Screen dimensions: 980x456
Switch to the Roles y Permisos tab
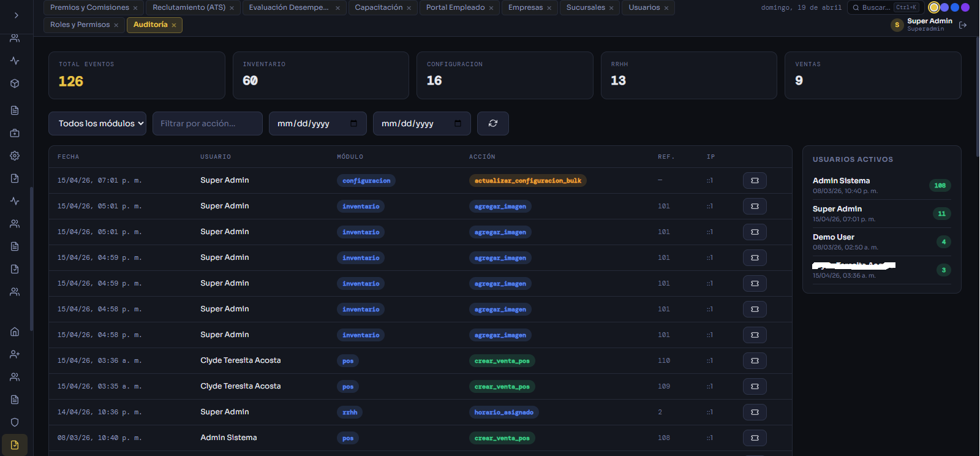(x=80, y=25)
